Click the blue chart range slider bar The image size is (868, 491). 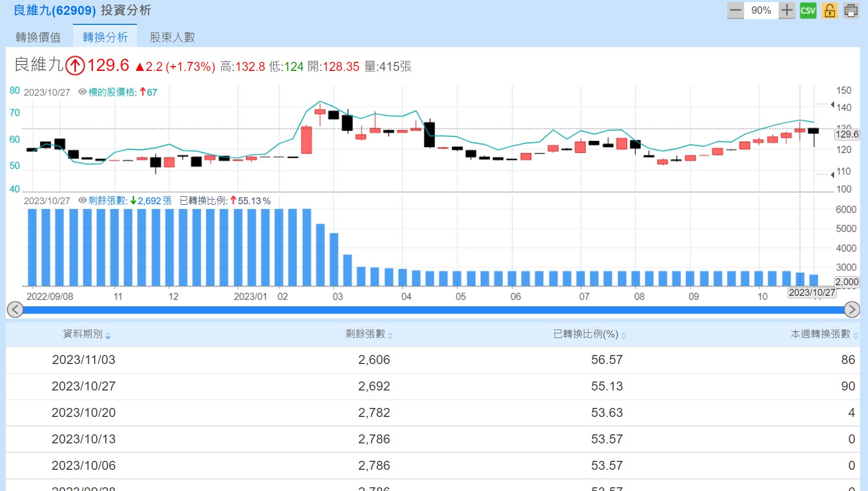(x=433, y=310)
